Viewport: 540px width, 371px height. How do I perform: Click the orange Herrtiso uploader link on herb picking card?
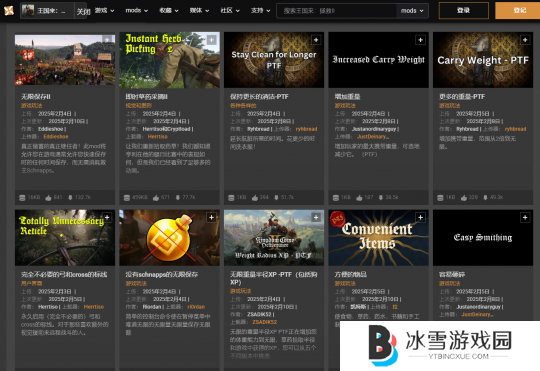tap(158, 137)
